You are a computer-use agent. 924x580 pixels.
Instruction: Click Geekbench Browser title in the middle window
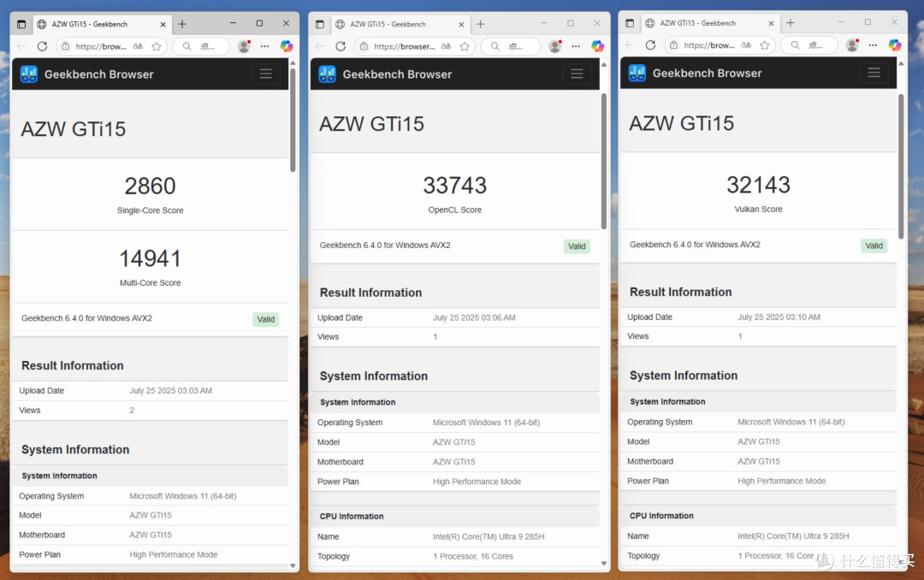(x=397, y=75)
